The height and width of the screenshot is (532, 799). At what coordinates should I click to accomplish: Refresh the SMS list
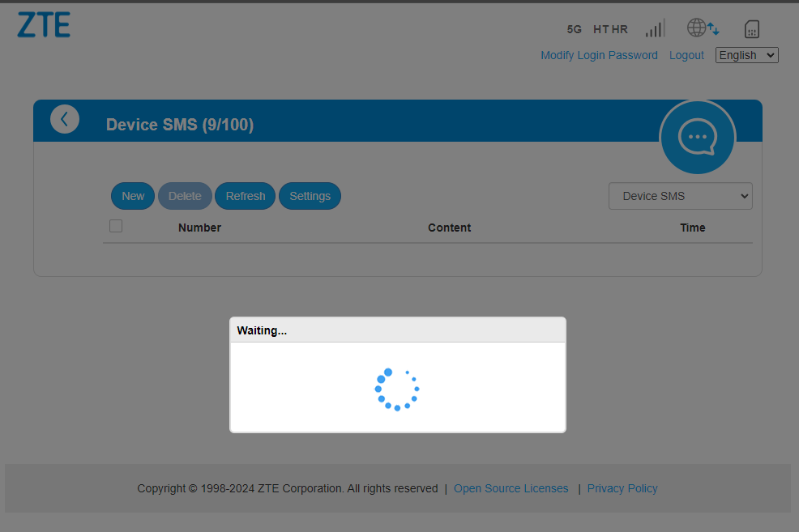(x=245, y=196)
